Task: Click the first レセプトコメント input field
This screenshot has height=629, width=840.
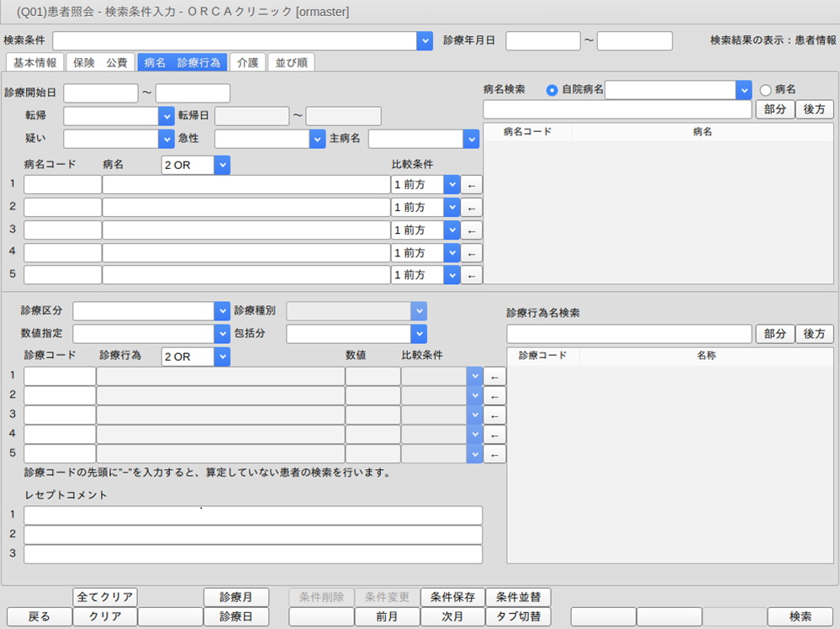Action: pos(253,515)
